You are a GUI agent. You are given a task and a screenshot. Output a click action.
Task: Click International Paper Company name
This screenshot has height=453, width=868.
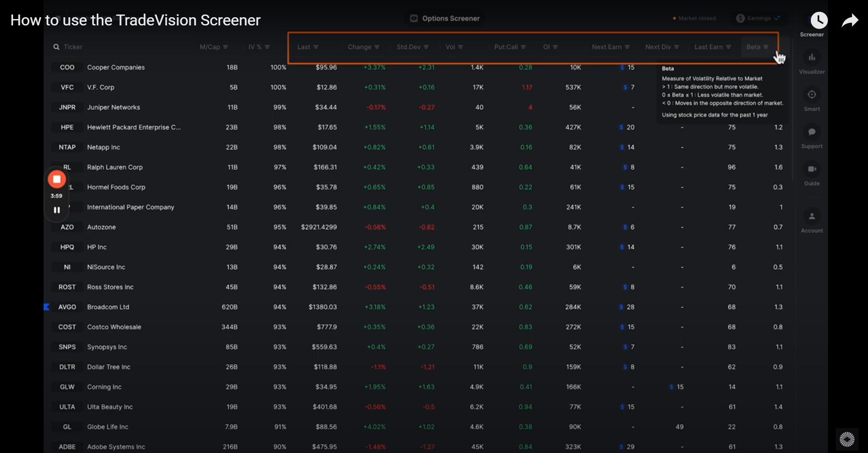[x=131, y=207]
